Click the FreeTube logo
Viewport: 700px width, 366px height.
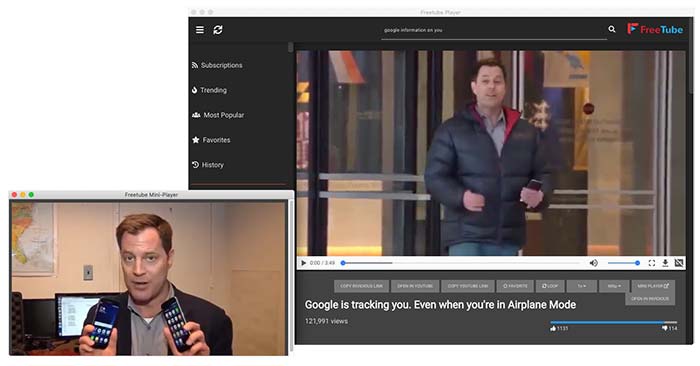[655, 29]
